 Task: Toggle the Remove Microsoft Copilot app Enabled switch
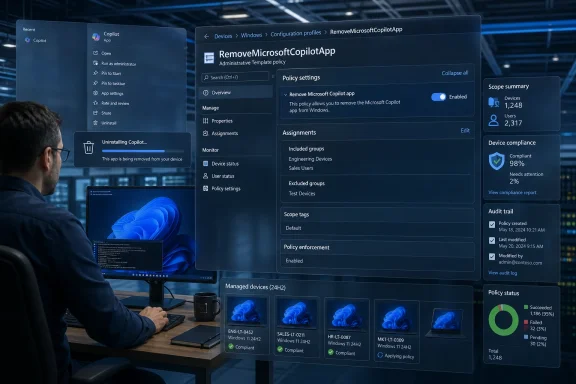pos(438,97)
